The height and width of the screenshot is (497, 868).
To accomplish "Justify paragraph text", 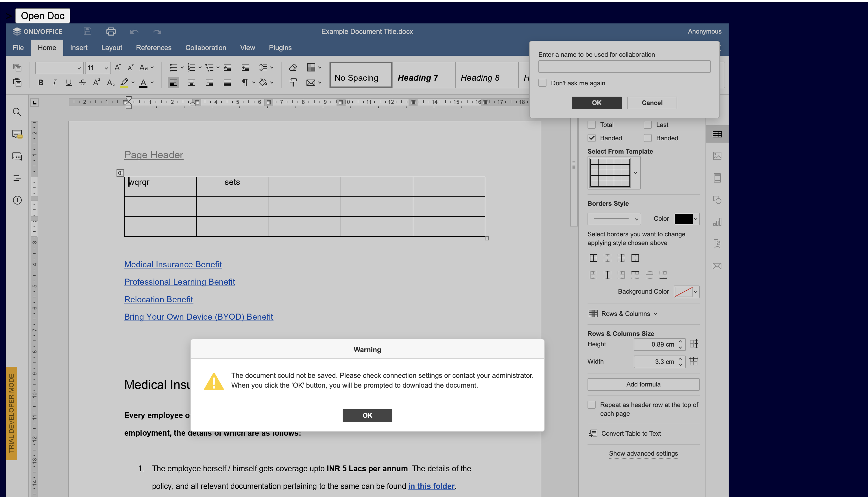I will (x=227, y=82).
